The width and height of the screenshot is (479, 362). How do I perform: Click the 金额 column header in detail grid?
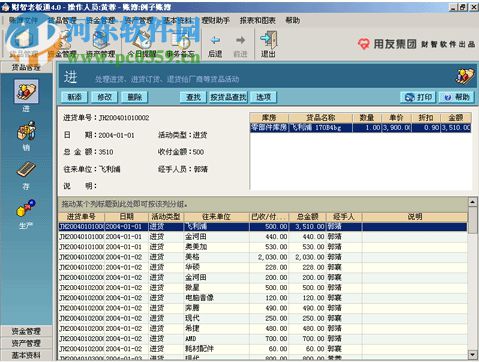coord(456,118)
